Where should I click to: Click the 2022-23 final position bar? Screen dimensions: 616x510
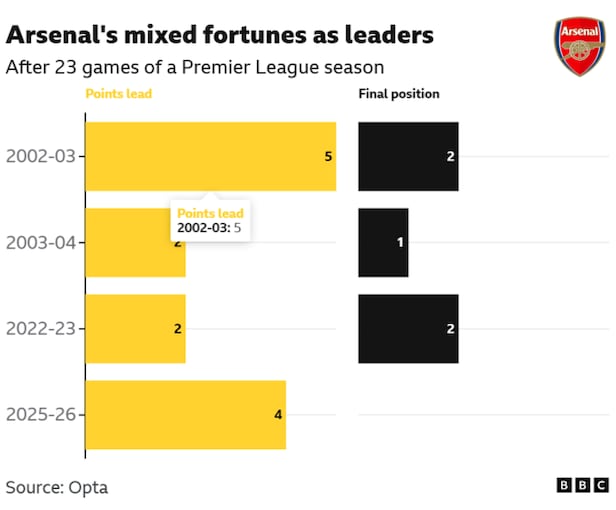(x=408, y=329)
